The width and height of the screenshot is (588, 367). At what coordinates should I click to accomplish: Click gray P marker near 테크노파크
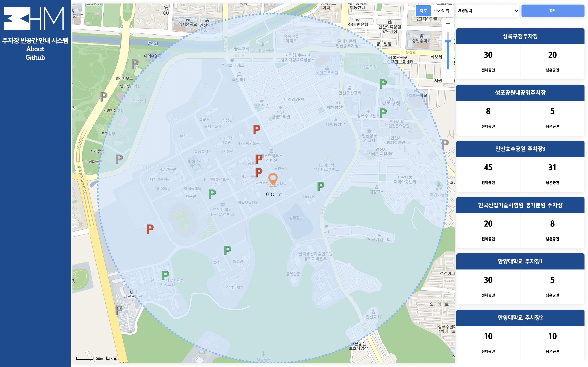tap(119, 310)
